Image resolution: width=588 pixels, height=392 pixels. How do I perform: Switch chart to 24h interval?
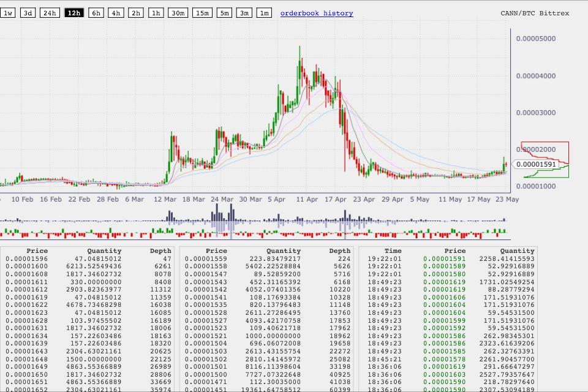click(x=50, y=13)
